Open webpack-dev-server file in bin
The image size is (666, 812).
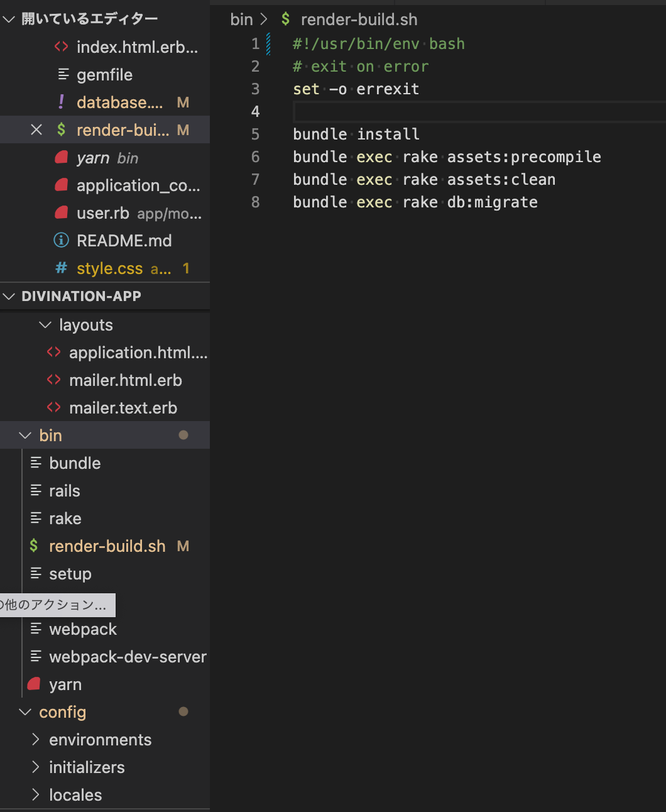(127, 657)
